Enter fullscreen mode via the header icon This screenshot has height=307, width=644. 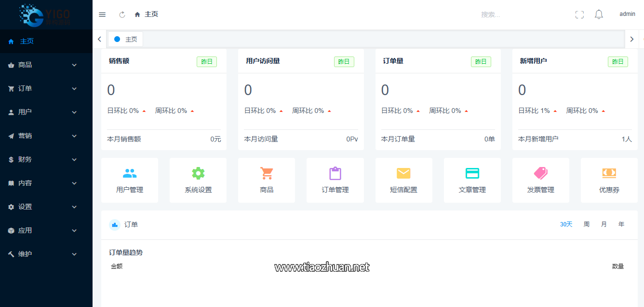click(x=579, y=14)
